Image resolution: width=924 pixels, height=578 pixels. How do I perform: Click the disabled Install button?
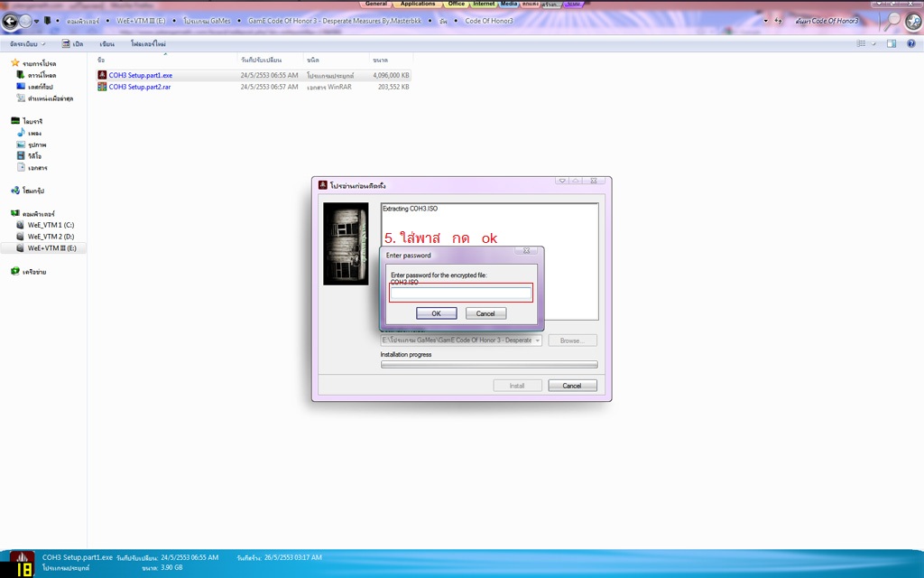tap(517, 385)
